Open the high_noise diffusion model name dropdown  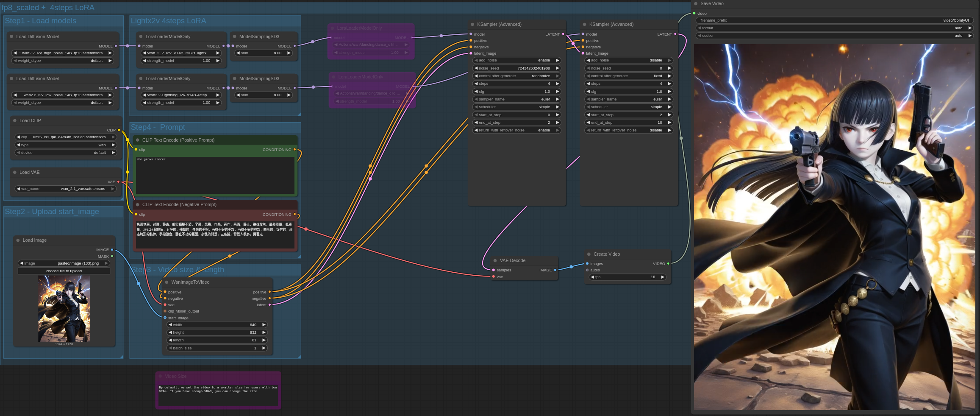click(x=63, y=53)
